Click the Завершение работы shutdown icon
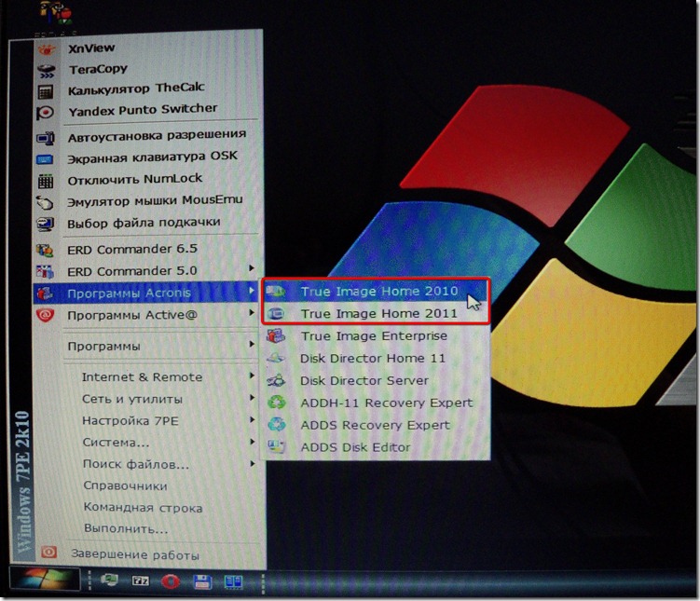Screen dimensions: 700x601 click(49, 553)
